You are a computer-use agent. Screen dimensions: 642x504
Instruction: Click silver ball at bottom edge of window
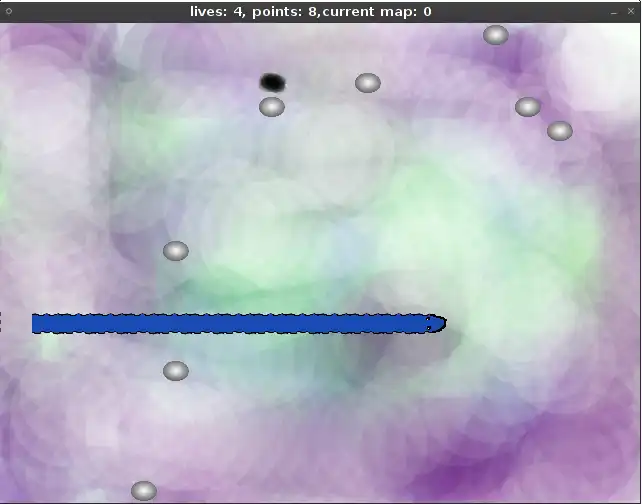(144, 491)
